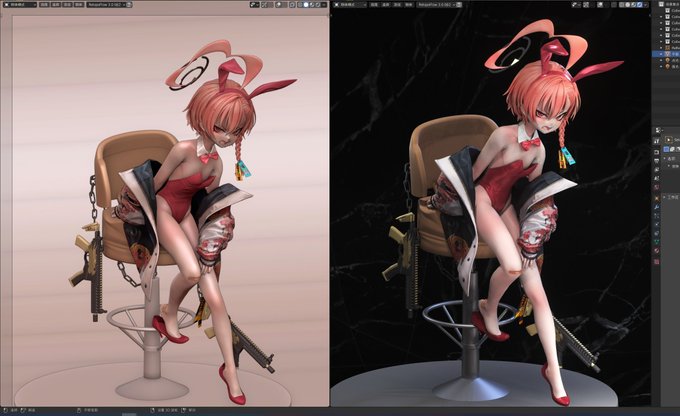Select the hanging rifle in left viewport
The width and height of the screenshot is (680, 416).
(92, 271)
